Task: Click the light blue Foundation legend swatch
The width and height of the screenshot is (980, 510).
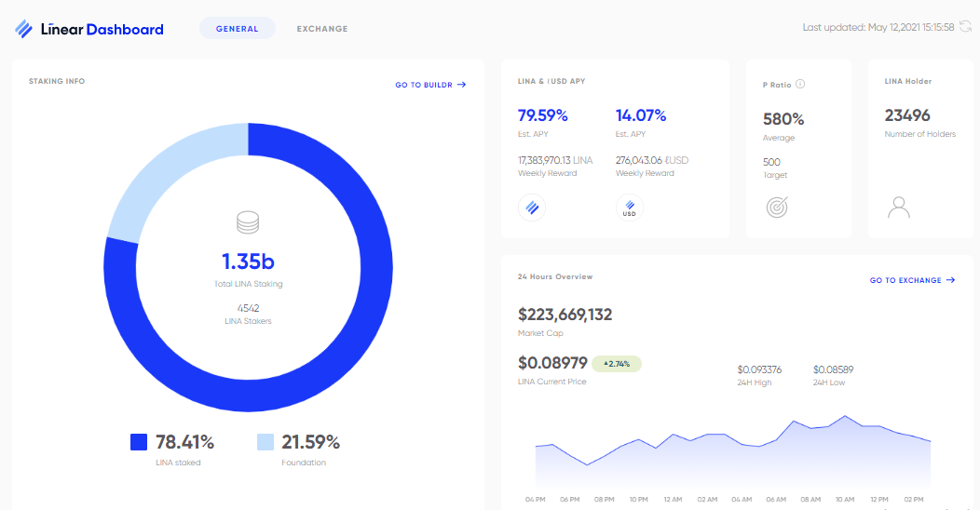Action: (265, 442)
